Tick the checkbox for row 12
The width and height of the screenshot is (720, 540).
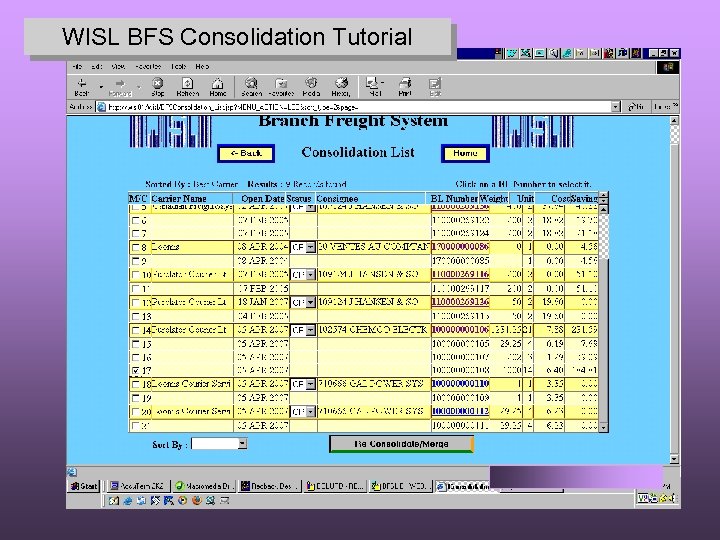(x=135, y=303)
